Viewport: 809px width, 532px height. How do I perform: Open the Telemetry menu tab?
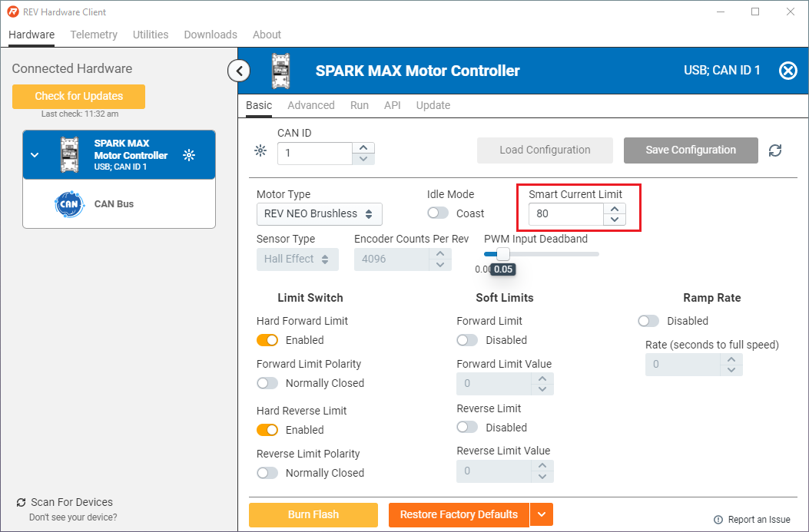coord(94,35)
